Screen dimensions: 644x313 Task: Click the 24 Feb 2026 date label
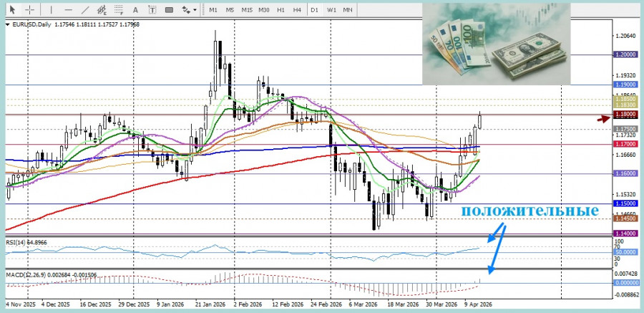coord(326,305)
